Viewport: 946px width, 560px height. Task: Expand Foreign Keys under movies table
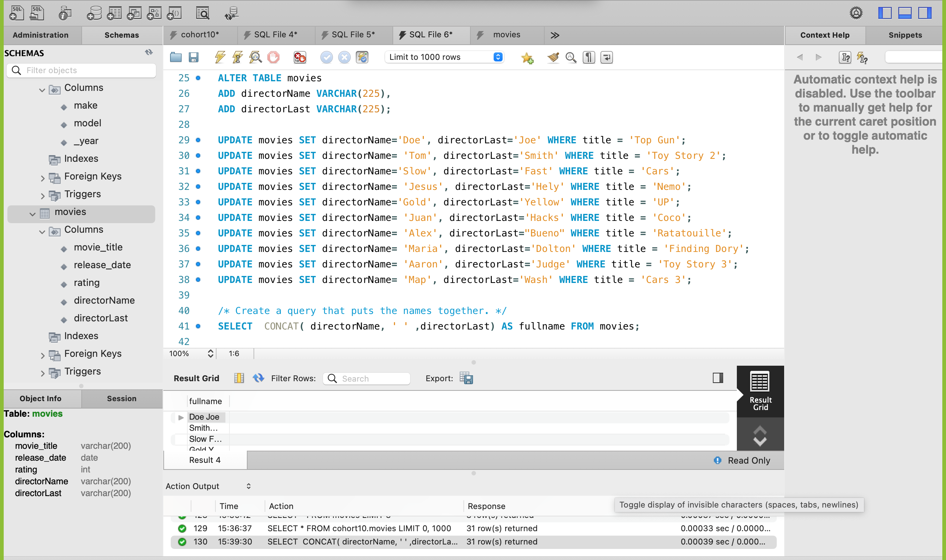[42, 355]
